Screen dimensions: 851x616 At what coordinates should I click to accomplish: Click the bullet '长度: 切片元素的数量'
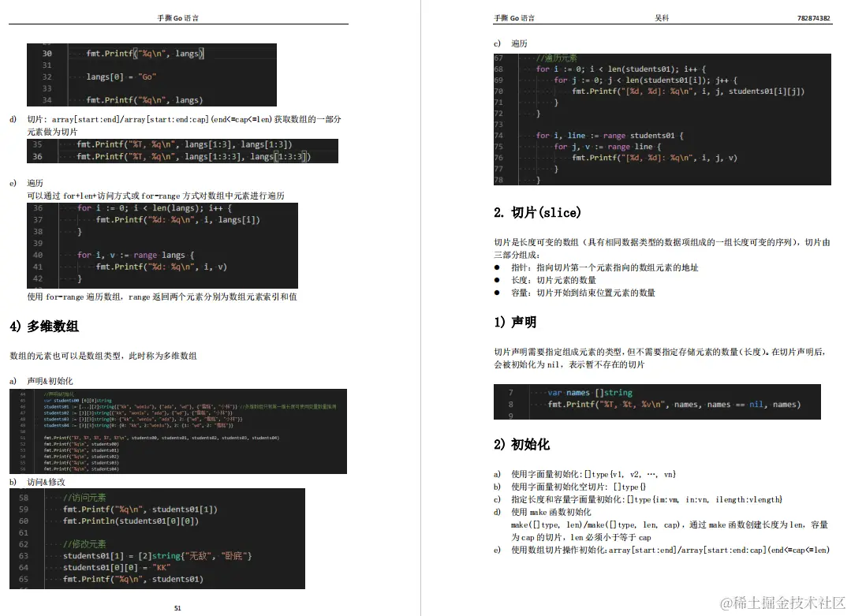545,279
